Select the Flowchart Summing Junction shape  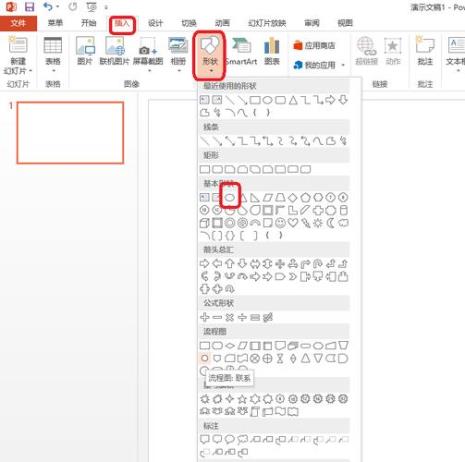255,358
